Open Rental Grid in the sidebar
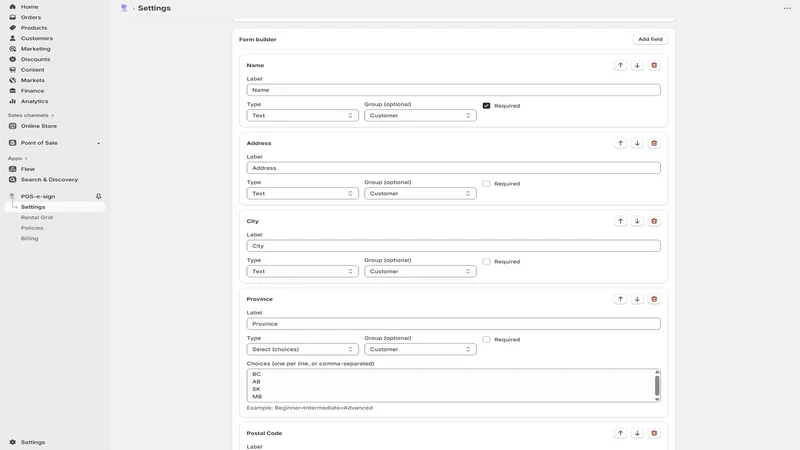This screenshot has width=800, height=450. click(37, 217)
